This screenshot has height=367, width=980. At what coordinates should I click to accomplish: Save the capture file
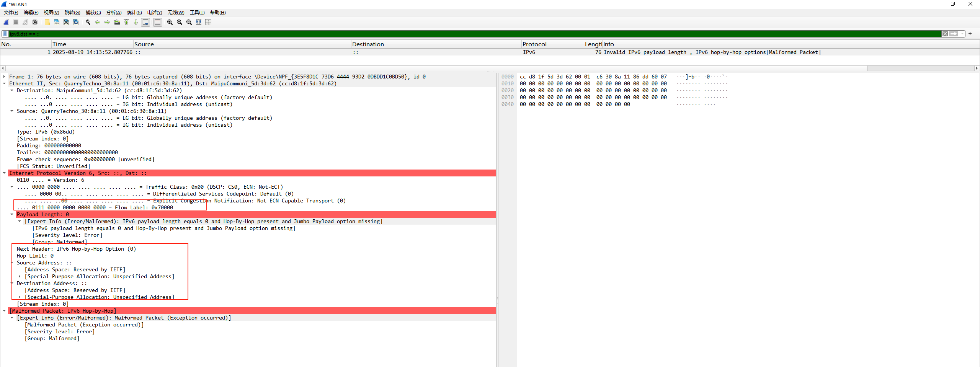57,22
